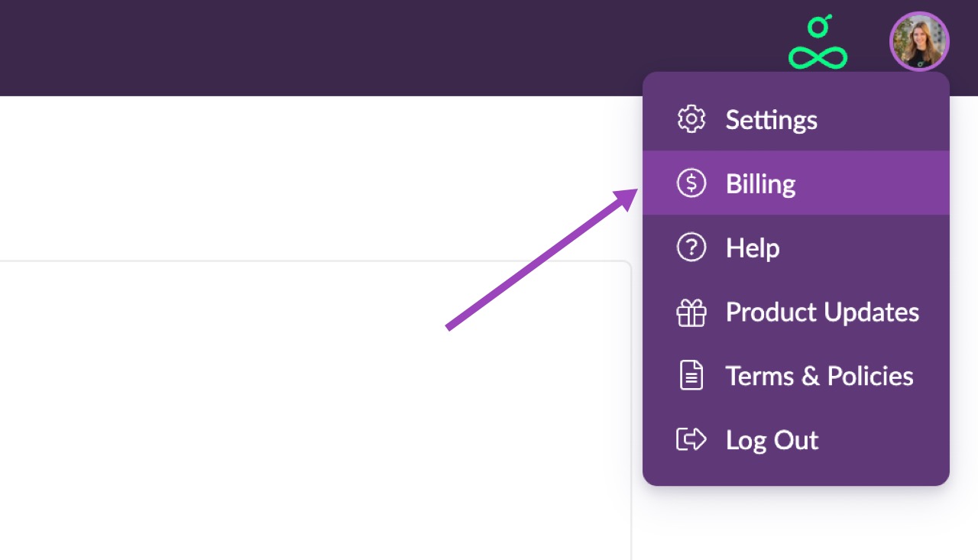View Product Updates text entry
Viewport: 978px width, 560px height.
(822, 312)
